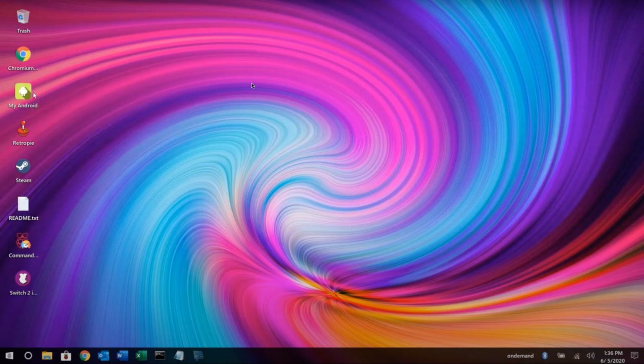Click the volume speaker tray icon
Image resolution: width=644 pixels, height=364 pixels.
pyautogui.click(x=590, y=356)
